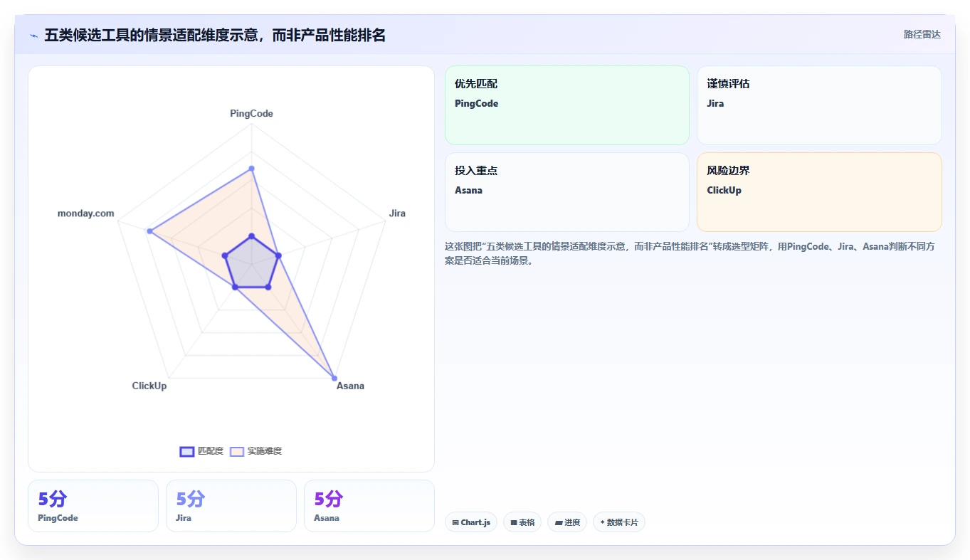Click the Asana axis label on radar
The image size is (970, 560).
tap(350, 386)
